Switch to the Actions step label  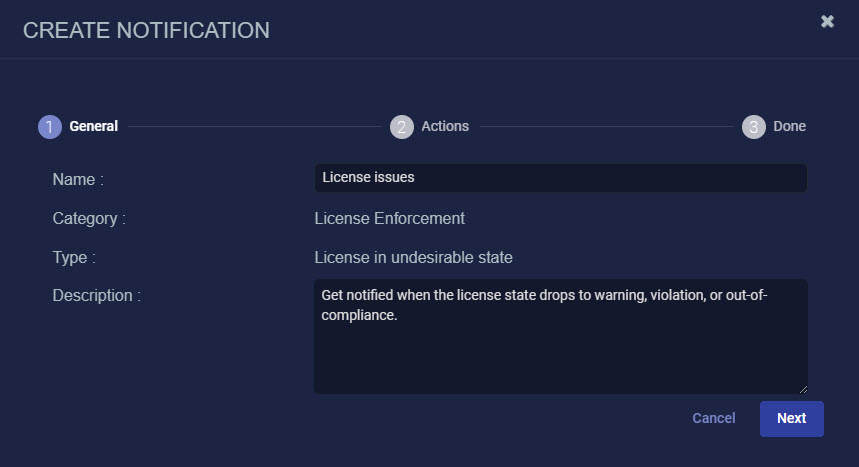point(445,127)
